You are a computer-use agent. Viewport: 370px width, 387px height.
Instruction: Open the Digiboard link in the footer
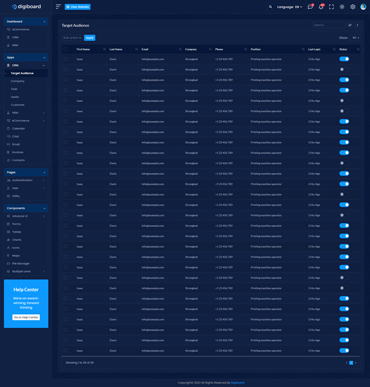pos(238,383)
